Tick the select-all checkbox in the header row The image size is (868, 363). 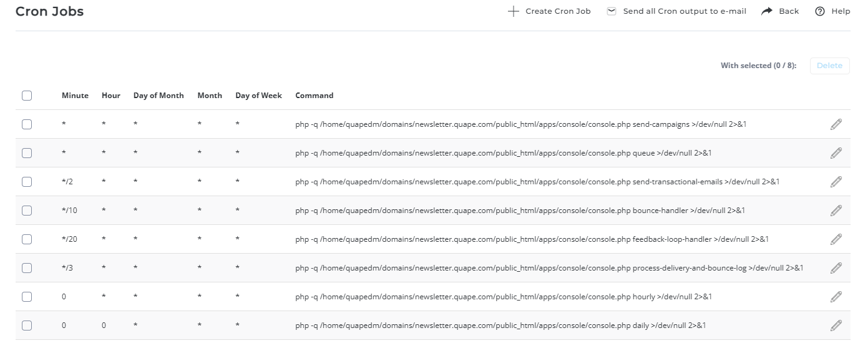27,96
